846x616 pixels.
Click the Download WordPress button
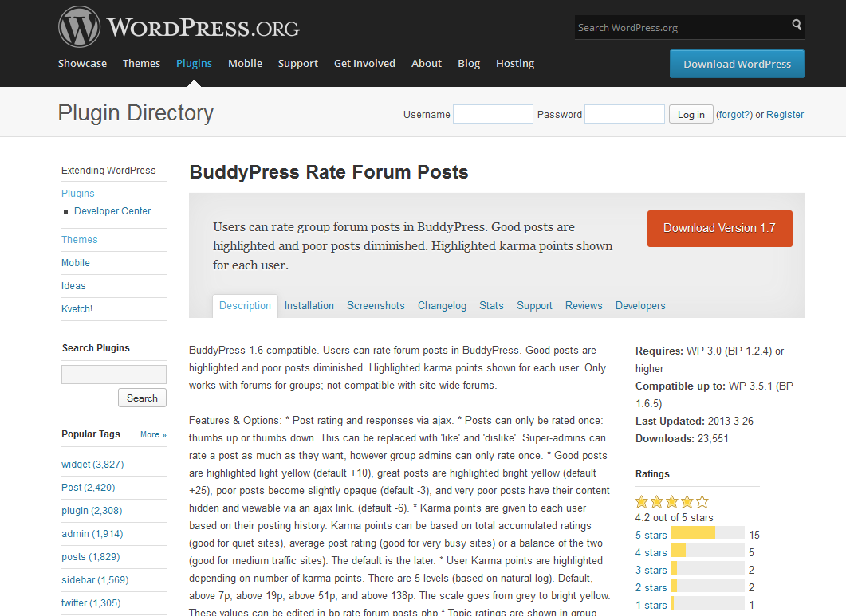pyautogui.click(x=737, y=64)
